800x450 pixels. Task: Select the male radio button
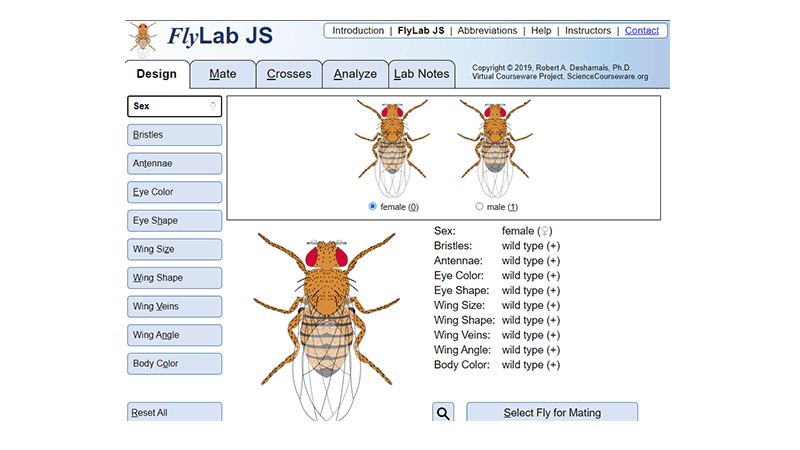480,207
